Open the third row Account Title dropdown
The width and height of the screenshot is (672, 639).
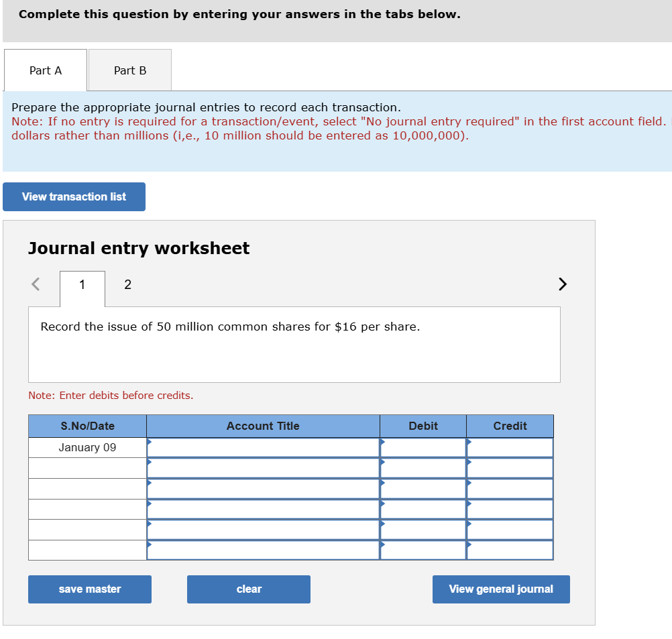pyautogui.click(x=262, y=488)
